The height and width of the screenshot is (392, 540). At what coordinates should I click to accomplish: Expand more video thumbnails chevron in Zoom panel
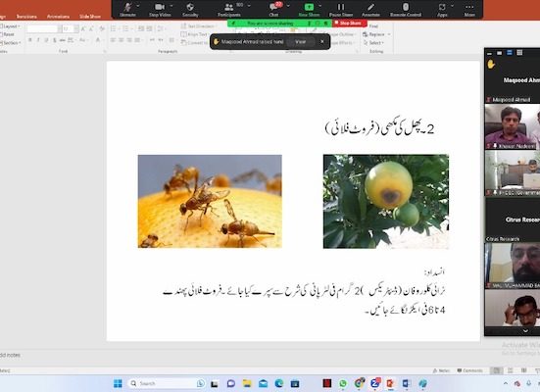click(x=525, y=331)
